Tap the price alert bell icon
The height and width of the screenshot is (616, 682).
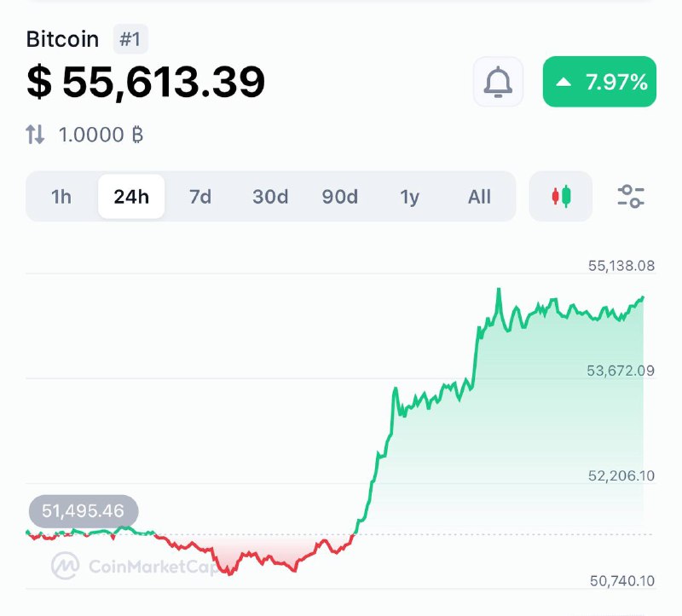(499, 82)
